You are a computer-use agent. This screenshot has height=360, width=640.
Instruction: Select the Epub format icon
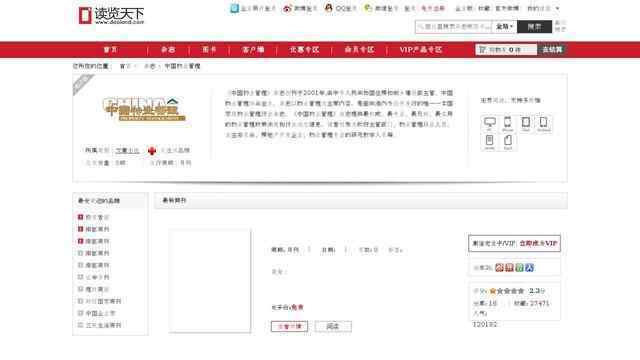[x=507, y=142]
